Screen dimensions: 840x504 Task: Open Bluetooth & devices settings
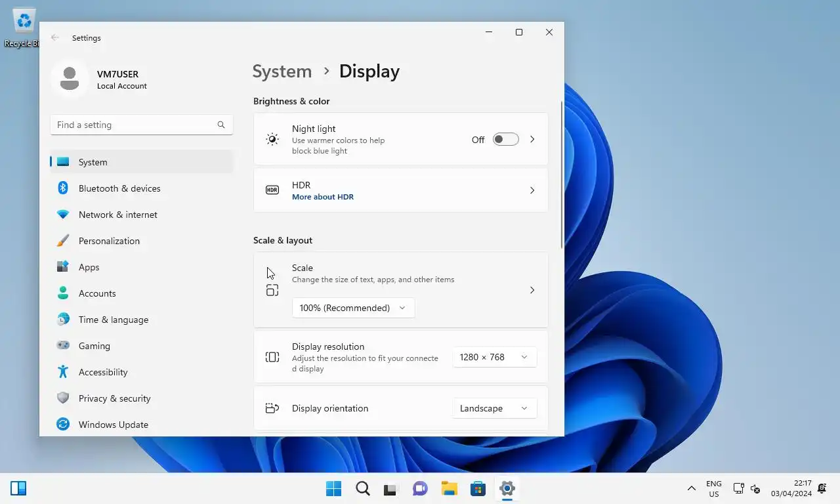tap(142, 188)
